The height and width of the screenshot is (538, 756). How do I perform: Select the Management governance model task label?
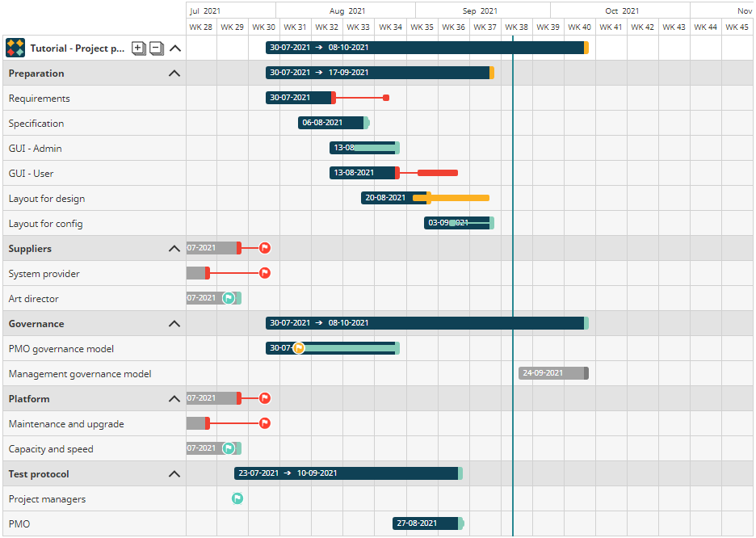(80, 374)
